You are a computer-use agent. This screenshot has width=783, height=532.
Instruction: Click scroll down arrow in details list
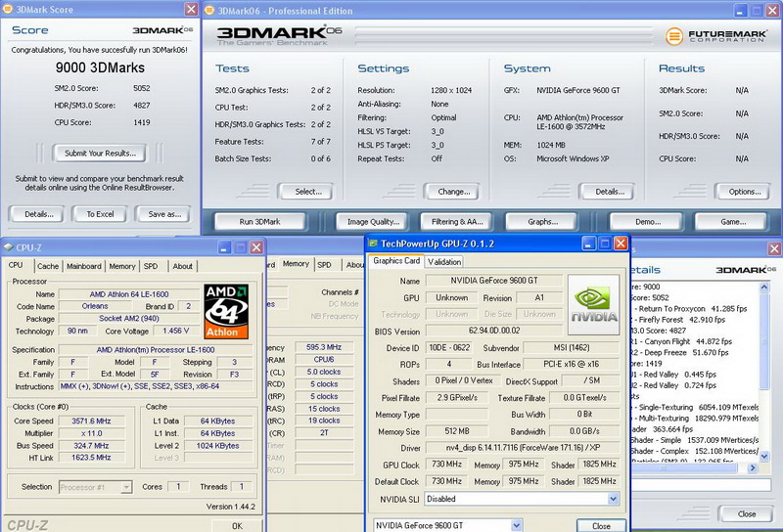coord(764,456)
